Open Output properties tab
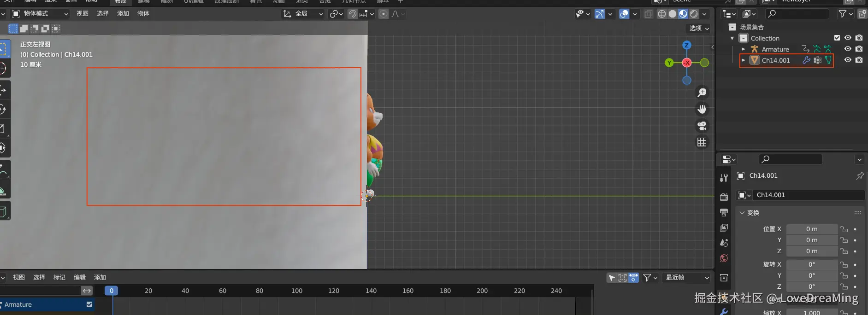The image size is (868, 315). (724, 212)
